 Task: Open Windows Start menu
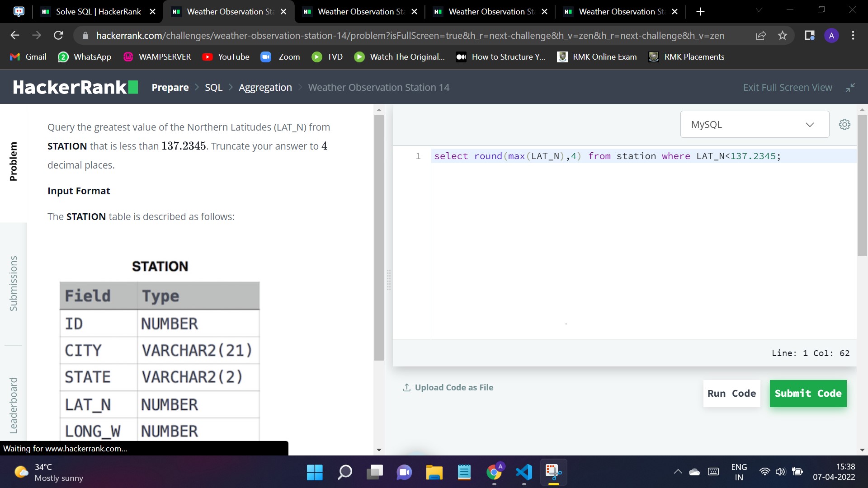315,472
